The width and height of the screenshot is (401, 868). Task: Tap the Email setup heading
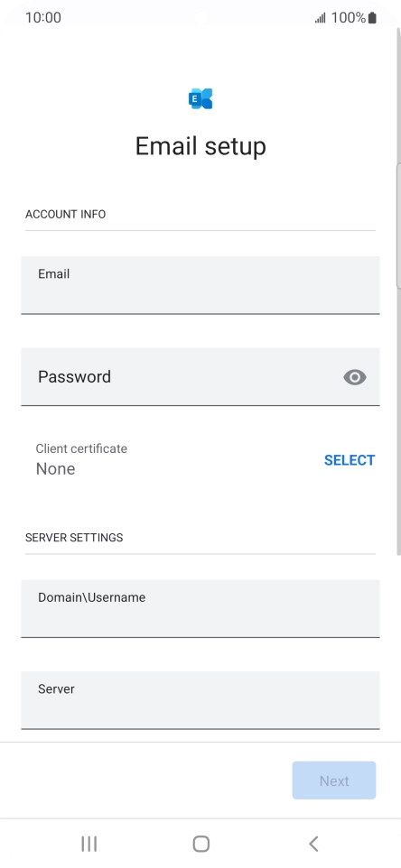pyautogui.click(x=200, y=146)
